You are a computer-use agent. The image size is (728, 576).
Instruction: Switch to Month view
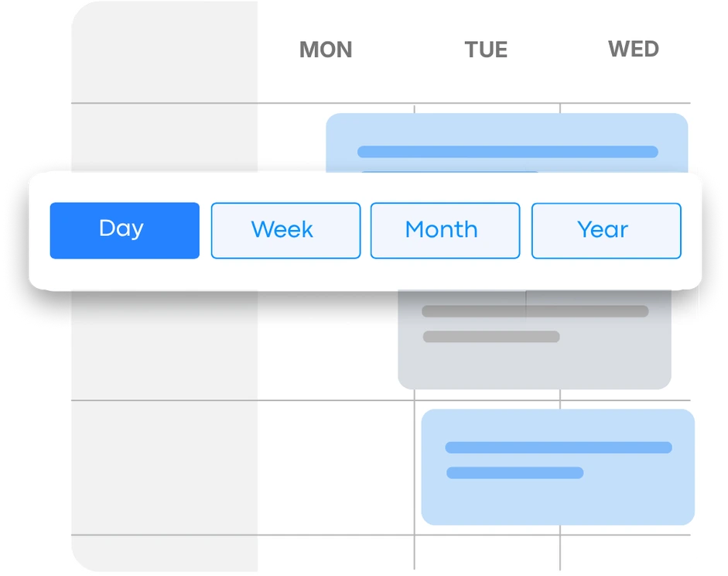click(445, 229)
